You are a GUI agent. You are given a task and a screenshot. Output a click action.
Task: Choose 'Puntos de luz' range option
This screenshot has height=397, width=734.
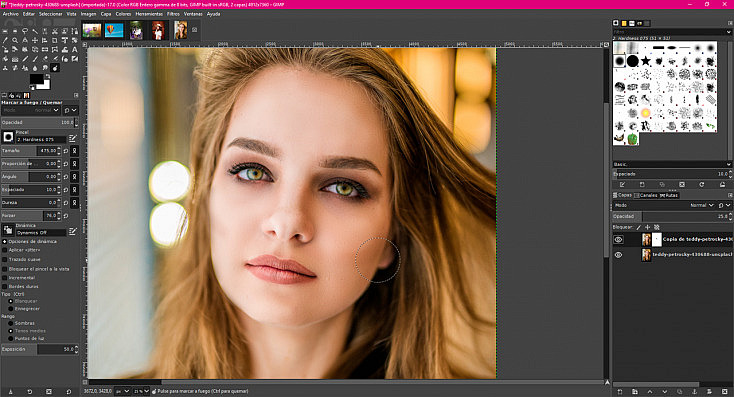click(x=11, y=338)
